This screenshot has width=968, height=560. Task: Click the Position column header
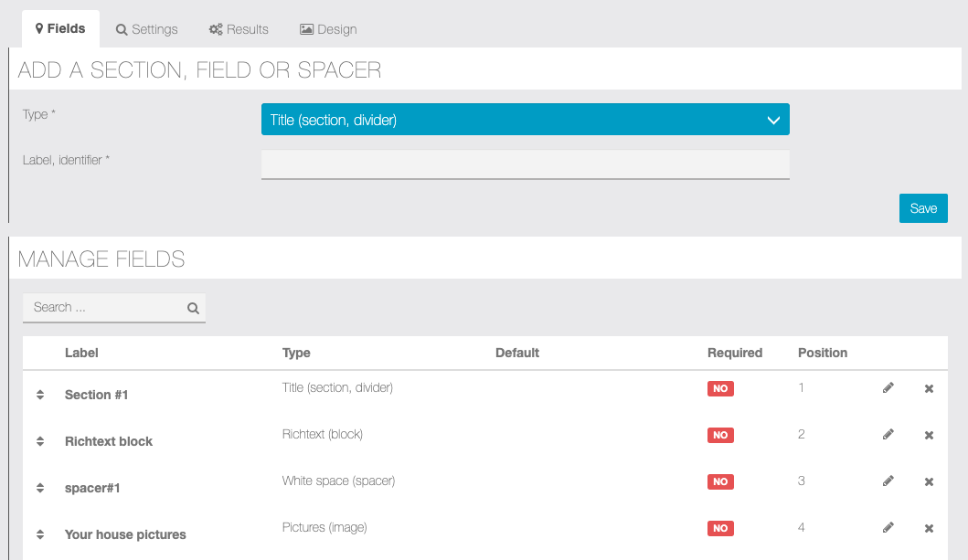[x=823, y=353]
